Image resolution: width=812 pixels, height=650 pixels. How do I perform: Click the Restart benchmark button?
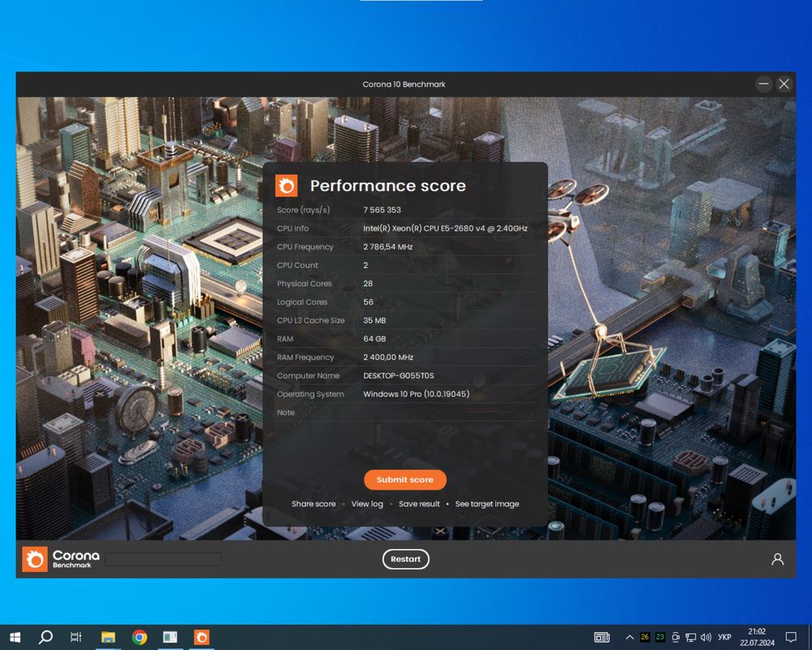405,559
